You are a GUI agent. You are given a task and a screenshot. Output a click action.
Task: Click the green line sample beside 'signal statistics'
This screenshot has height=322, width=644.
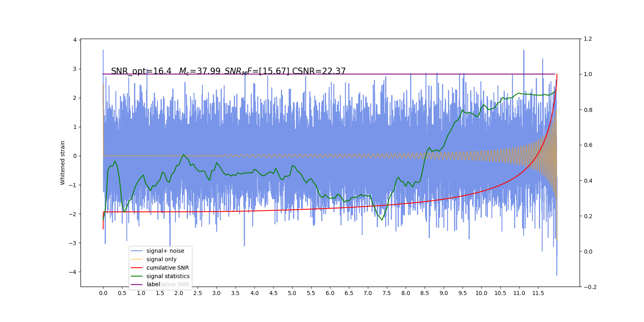tap(137, 276)
